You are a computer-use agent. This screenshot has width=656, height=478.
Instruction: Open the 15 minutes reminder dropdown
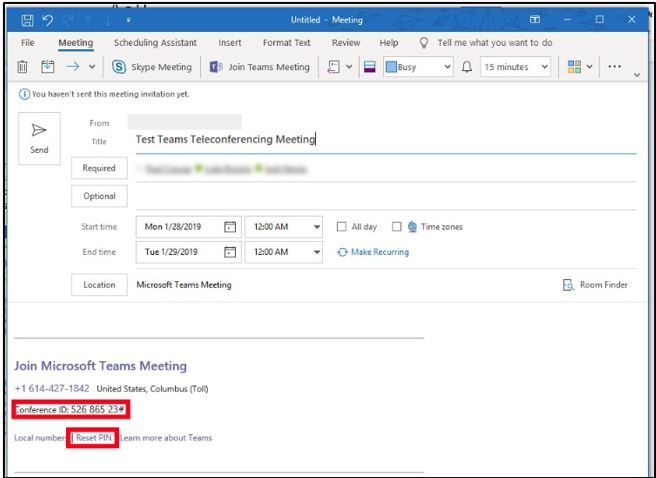pyautogui.click(x=544, y=67)
